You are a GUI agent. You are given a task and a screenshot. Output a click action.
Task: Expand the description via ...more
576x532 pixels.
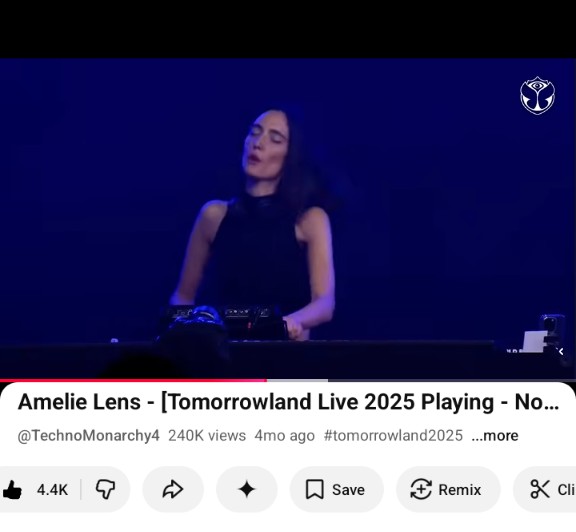pyautogui.click(x=495, y=436)
